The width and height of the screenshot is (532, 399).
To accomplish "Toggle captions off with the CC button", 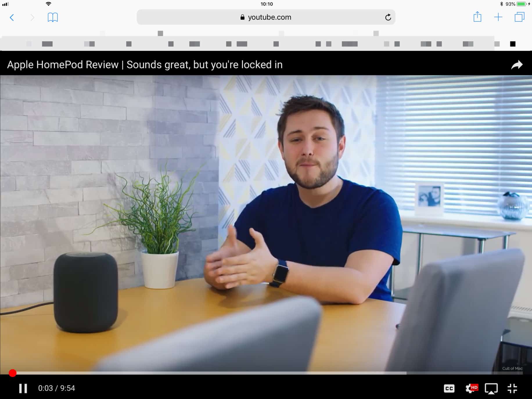I will tap(449, 388).
